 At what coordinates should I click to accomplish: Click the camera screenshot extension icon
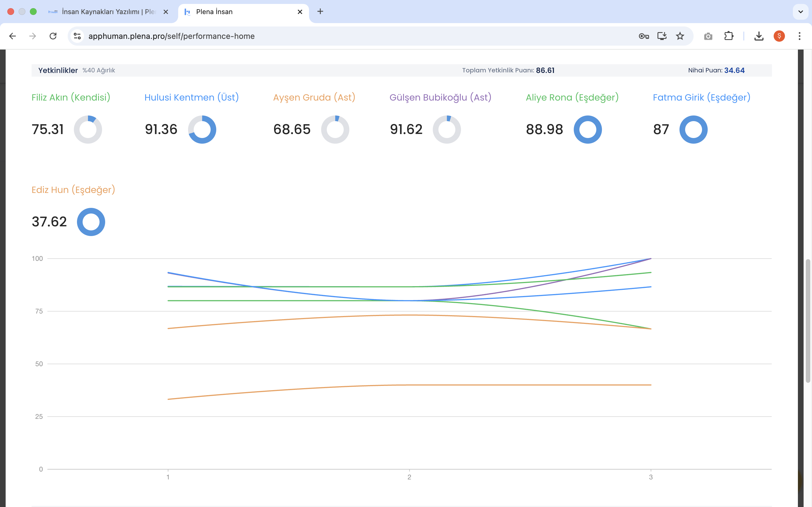click(x=708, y=36)
